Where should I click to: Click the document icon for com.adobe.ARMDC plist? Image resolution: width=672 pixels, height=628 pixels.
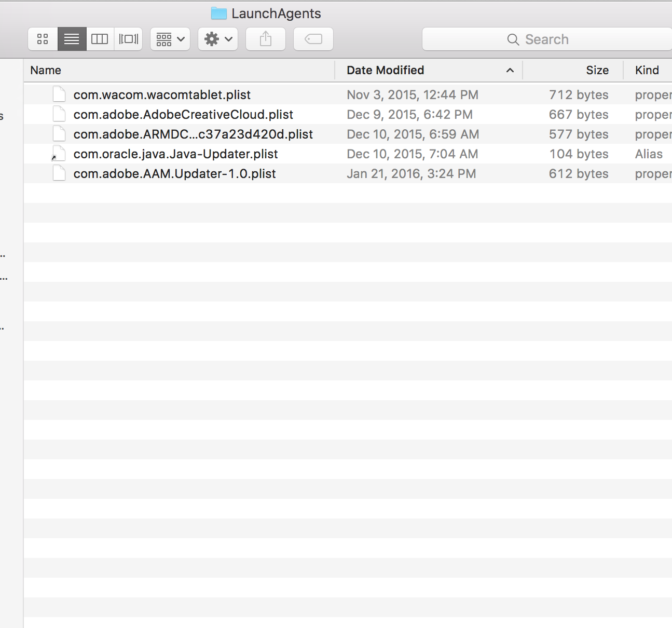(59, 134)
